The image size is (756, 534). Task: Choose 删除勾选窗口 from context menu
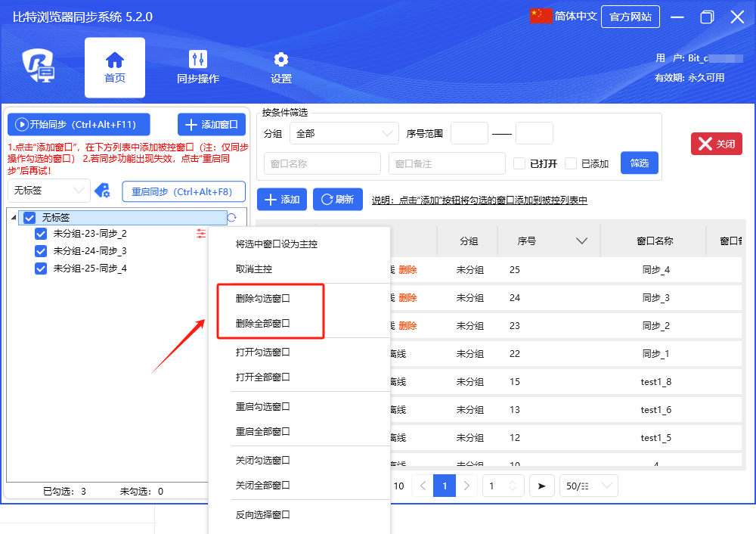(263, 299)
